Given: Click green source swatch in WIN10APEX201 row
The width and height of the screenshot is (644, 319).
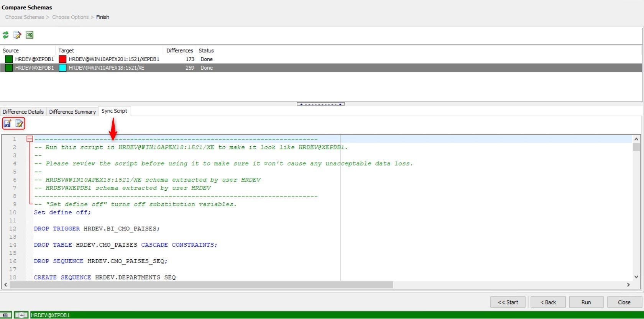Looking at the screenshot, I should pos(9,59).
